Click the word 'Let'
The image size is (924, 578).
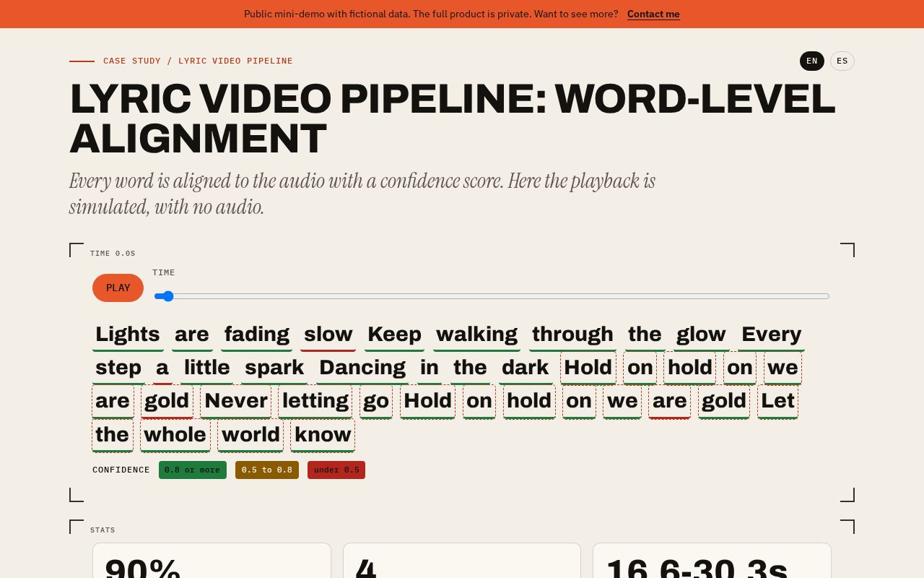pyautogui.click(x=777, y=401)
